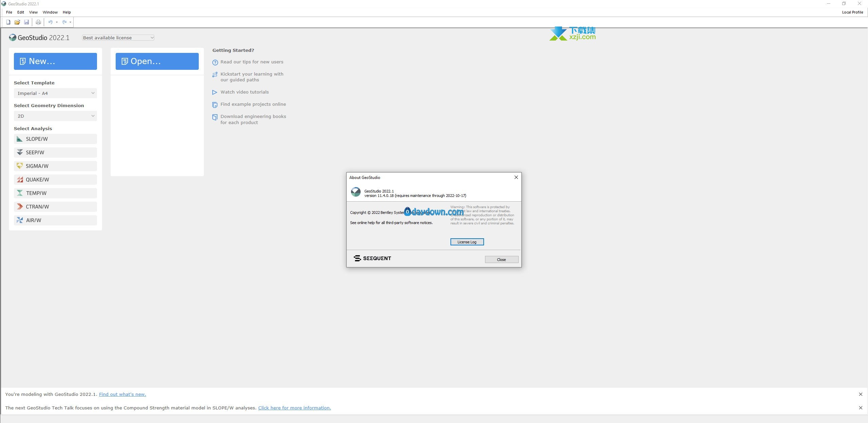This screenshot has height=423, width=868.
Task: Click the GeoStudio logo in About dialog
Action: coord(355,192)
